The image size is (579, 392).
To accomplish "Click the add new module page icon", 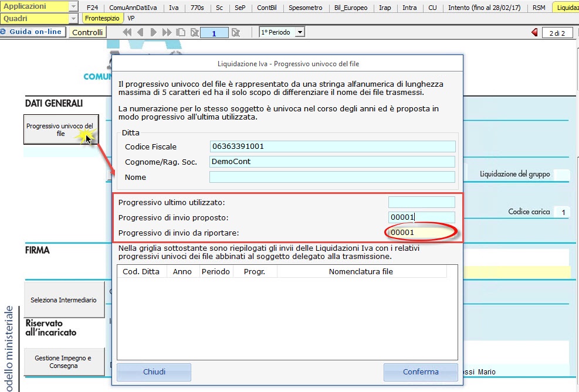I will click(x=181, y=33).
